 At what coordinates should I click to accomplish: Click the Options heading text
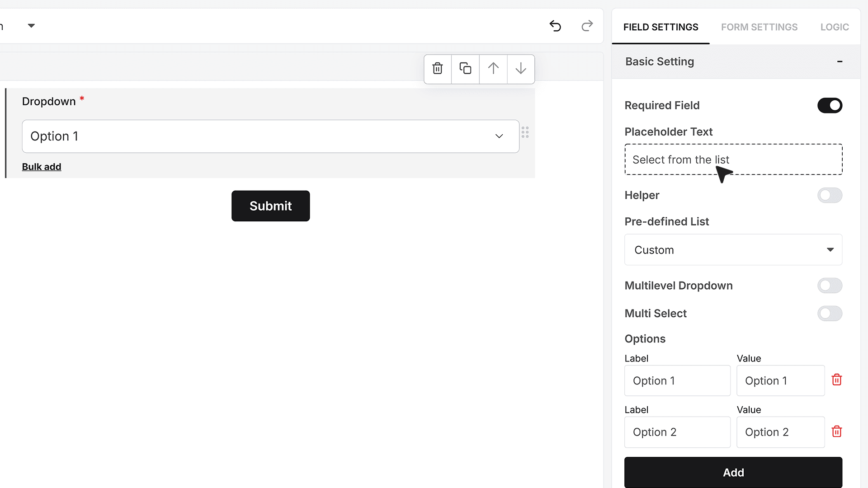point(645,339)
